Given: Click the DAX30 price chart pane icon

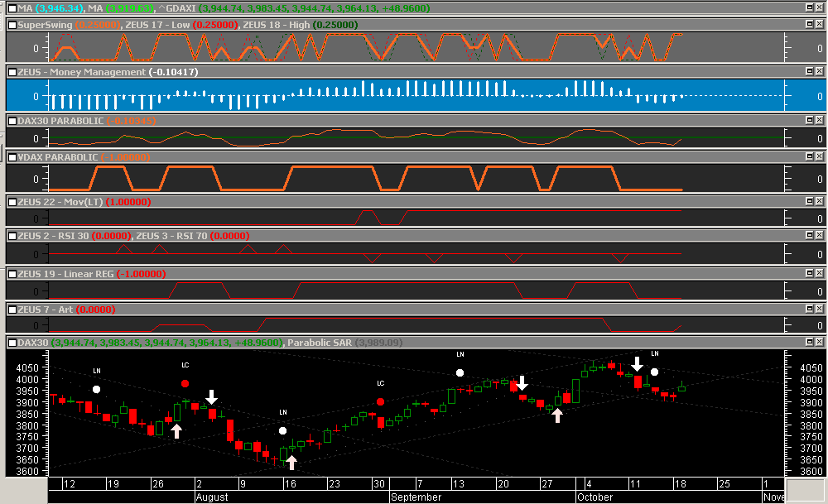Looking at the screenshot, I should 12,343.
